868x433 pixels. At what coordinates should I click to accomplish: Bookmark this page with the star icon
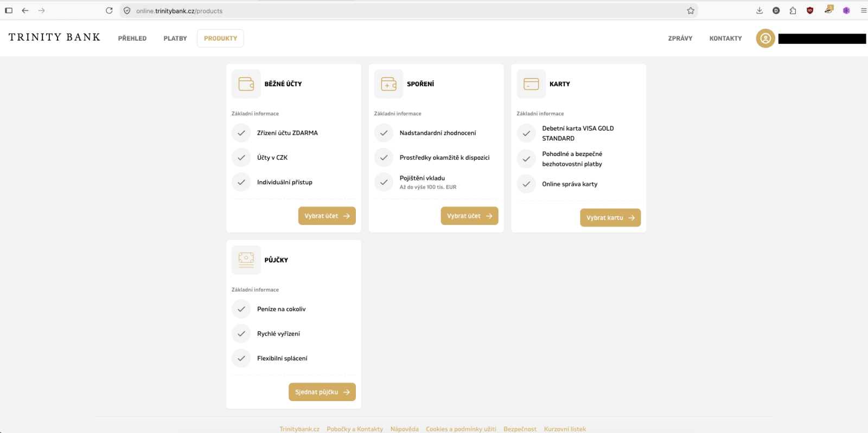[691, 10]
